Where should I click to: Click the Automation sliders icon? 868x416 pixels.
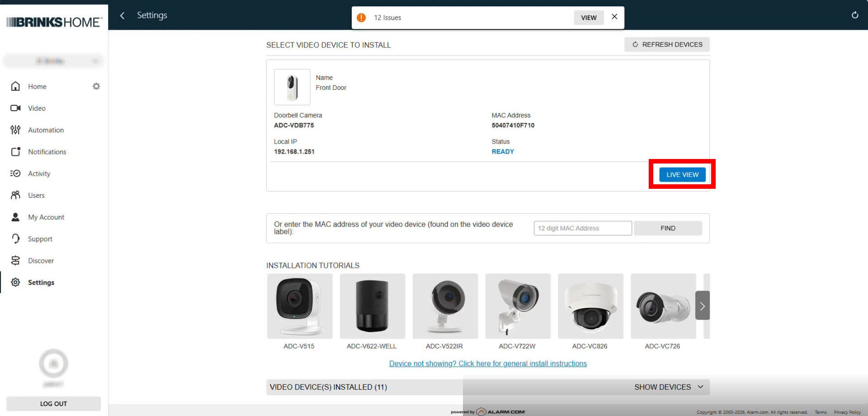15,130
